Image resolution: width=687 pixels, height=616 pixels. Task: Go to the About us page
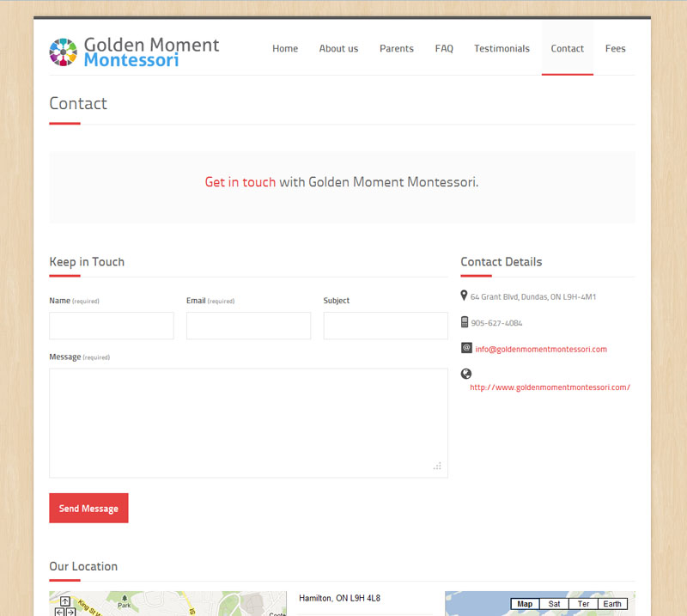tap(338, 49)
